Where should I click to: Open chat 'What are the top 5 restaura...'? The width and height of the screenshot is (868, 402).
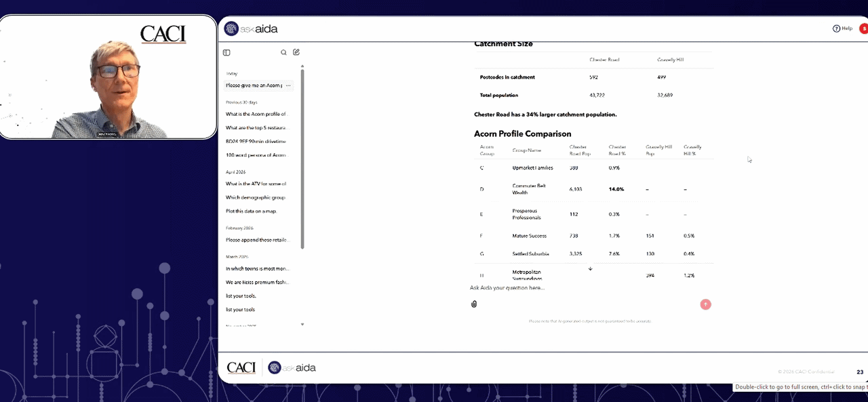pos(256,127)
